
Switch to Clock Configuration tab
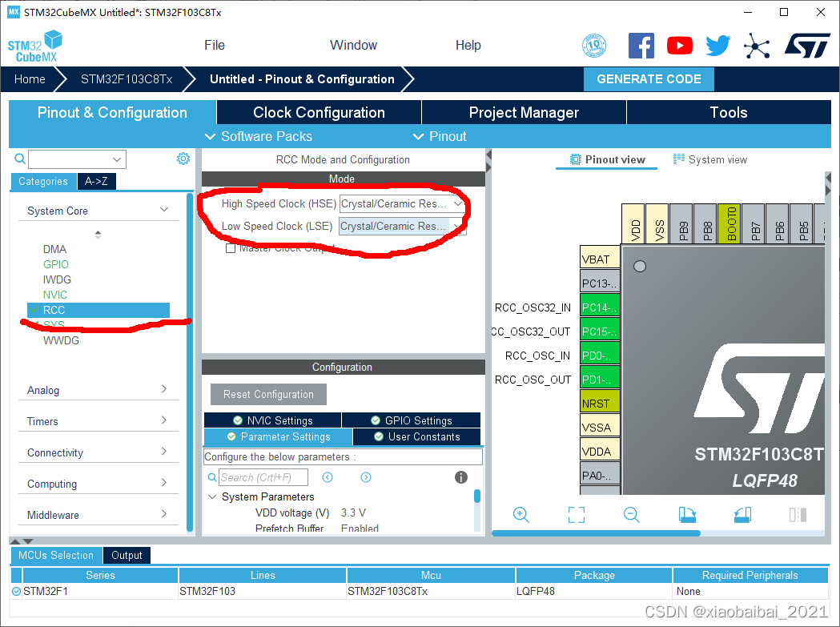319,113
